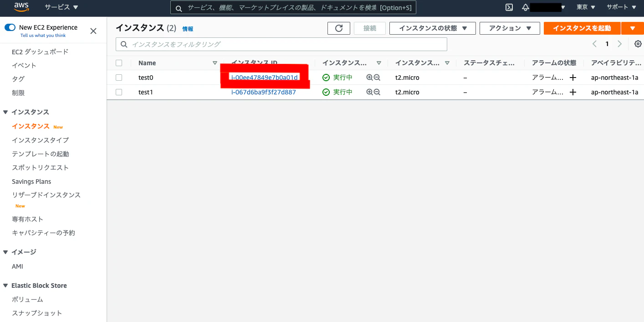
Task: Open AMI in sidebar
Action: click(17, 266)
